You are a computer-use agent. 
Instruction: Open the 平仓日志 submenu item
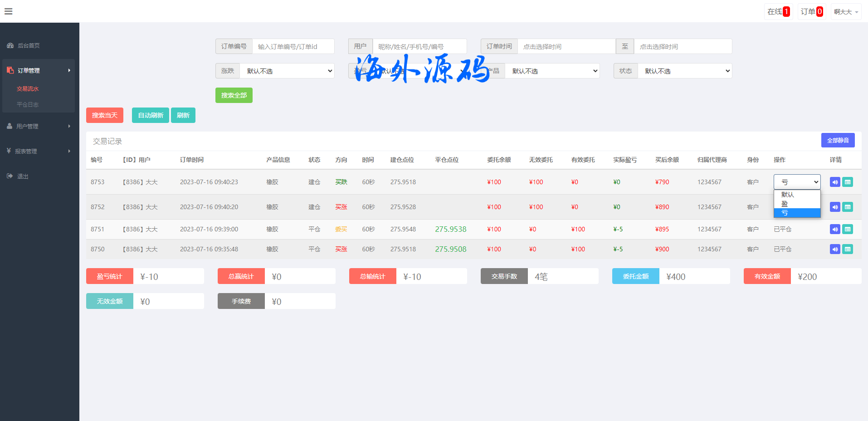[28, 104]
